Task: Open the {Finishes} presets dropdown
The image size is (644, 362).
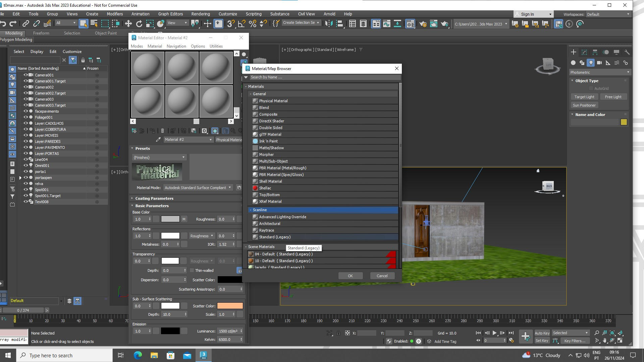Action: click(159, 157)
